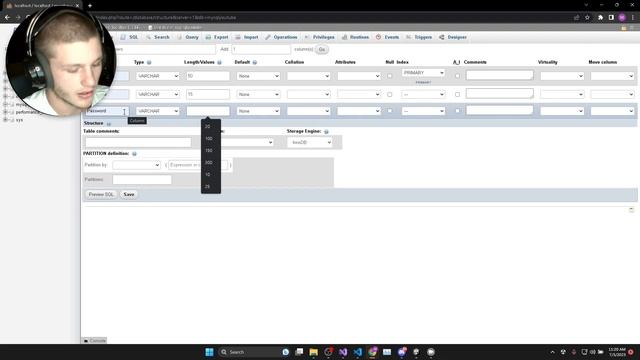Image resolution: width=640 pixels, height=360 pixels.
Task: Tick Null checkbox in the length 15 row
Action: click(389, 94)
